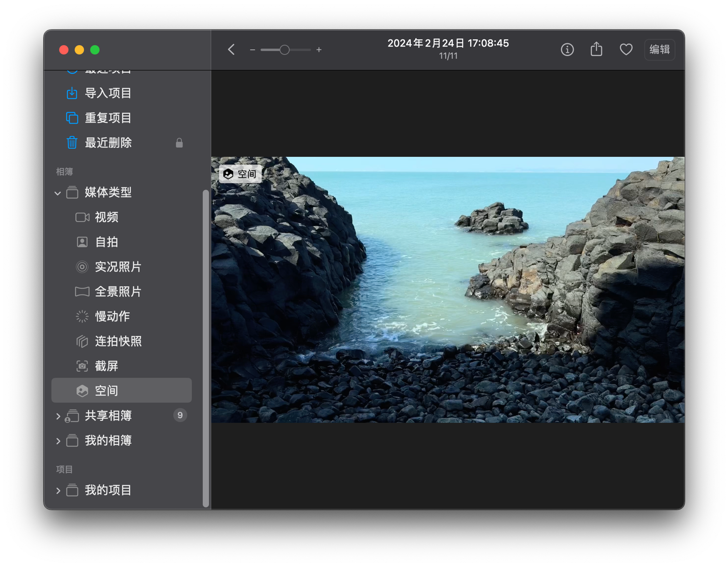Open 最近删除 album
Viewport: 728px width, 567px height.
click(x=122, y=143)
